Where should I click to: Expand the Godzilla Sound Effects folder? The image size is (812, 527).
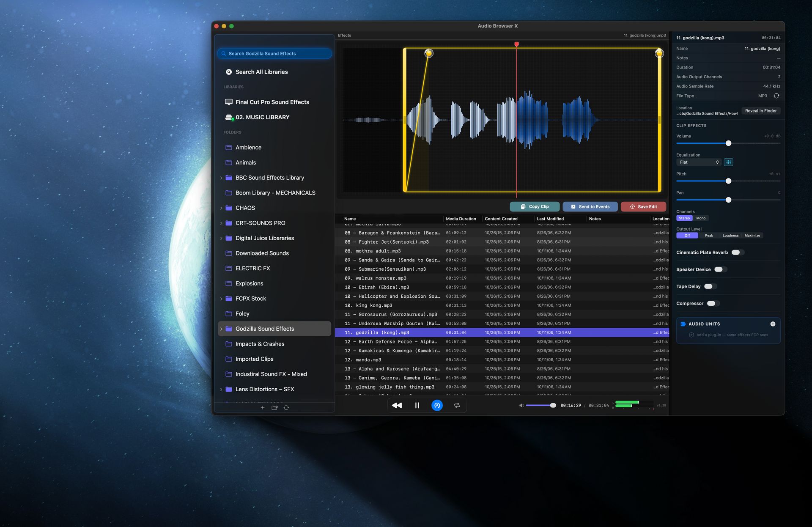click(x=221, y=329)
